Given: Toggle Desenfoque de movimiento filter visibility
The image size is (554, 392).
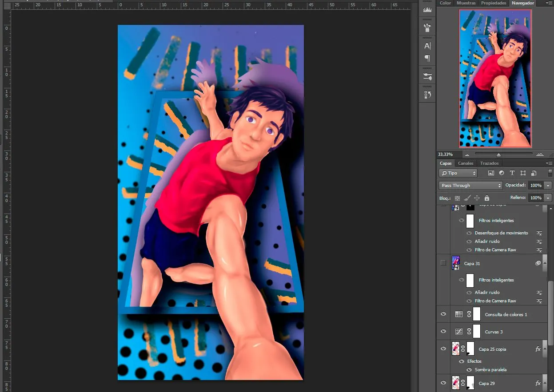Looking at the screenshot, I should 469,233.
